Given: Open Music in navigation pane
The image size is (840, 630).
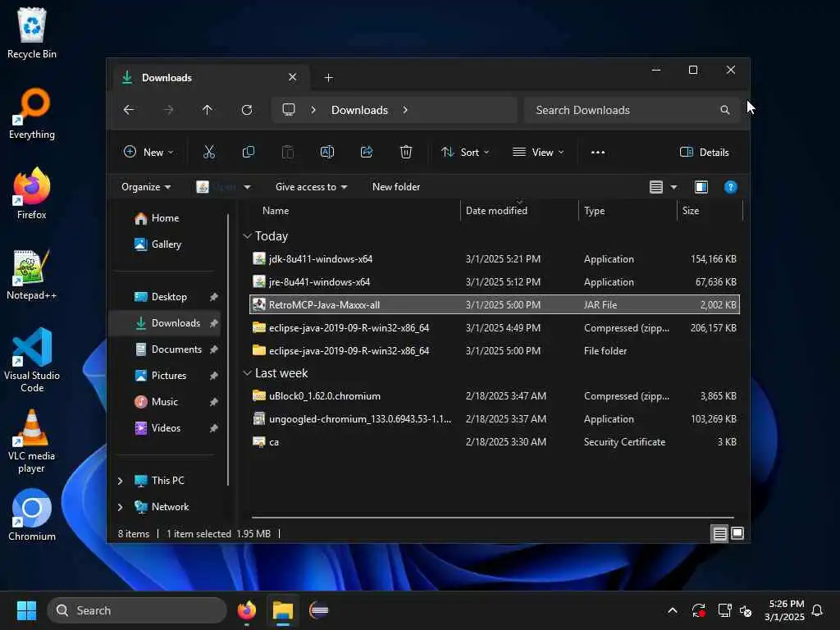Looking at the screenshot, I should tap(164, 402).
